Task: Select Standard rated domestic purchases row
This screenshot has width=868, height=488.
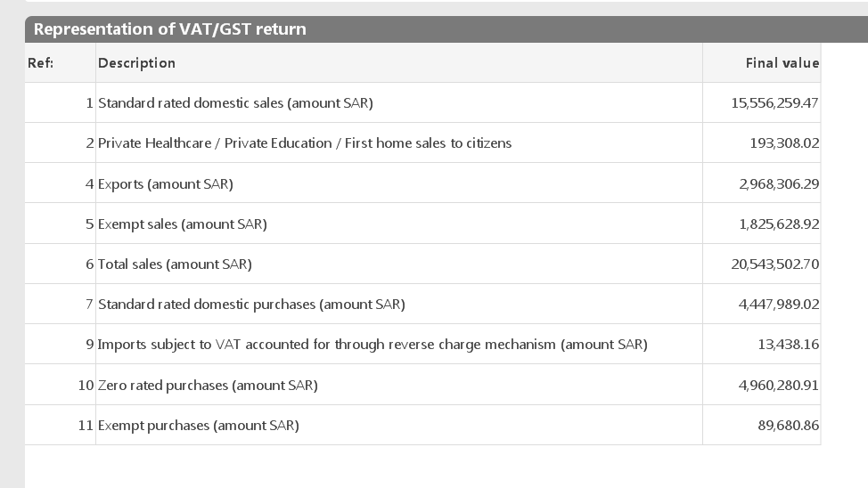Action: pyautogui.click(x=251, y=305)
